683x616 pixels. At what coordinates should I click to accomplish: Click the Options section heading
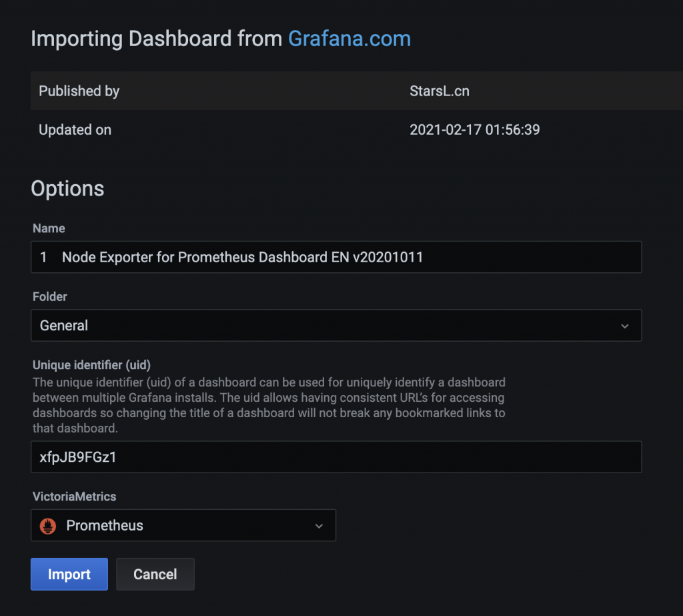[67, 189]
